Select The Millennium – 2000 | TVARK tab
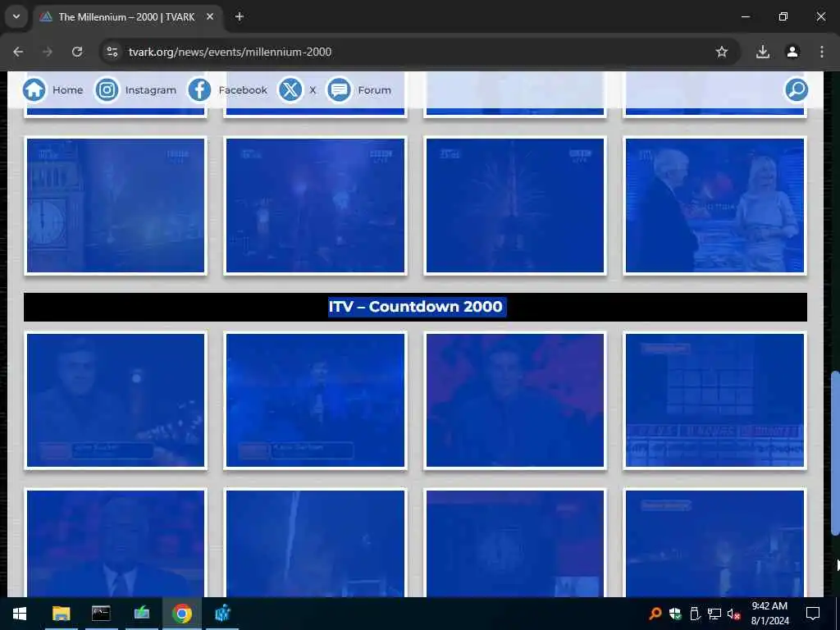Viewport: 840px width, 630px height. click(127, 17)
